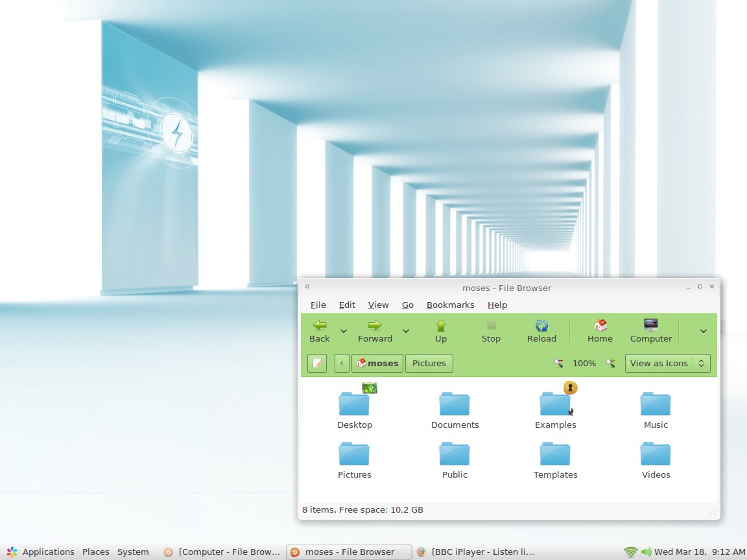The height and width of the screenshot is (560, 747).
Task: Select the Pictures folder icon
Action: point(354,454)
